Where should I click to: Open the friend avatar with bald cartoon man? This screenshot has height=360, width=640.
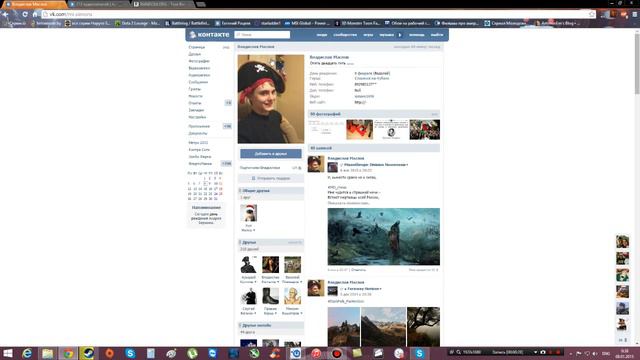tap(292, 296)
